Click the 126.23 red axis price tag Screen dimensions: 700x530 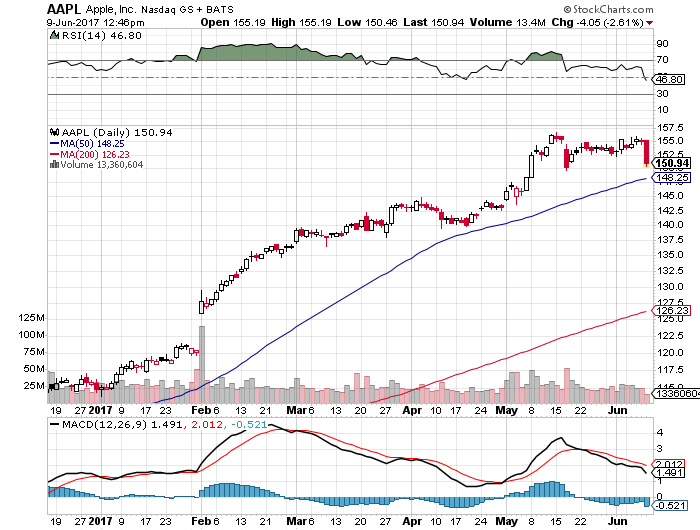point(672,310)
